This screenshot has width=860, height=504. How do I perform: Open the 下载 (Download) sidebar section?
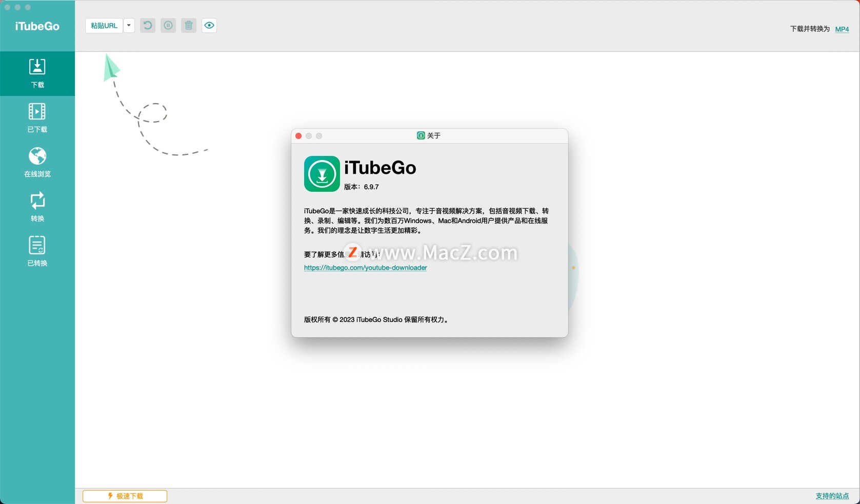[37, 73]
